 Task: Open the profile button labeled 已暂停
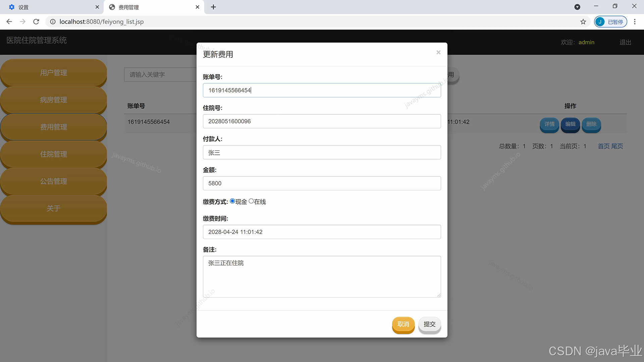pos(610,22)
